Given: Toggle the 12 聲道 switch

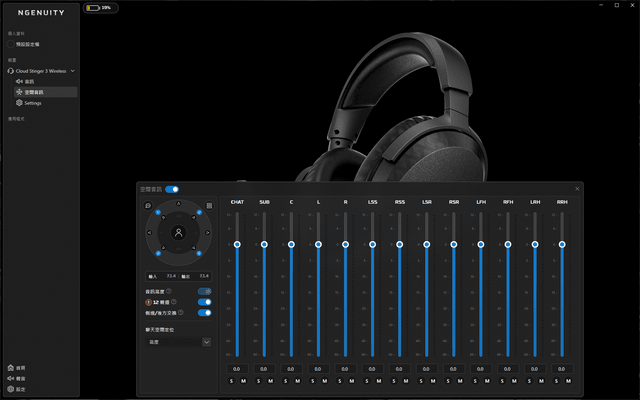Looking at the screenshot, I should (x=204, y=302).
